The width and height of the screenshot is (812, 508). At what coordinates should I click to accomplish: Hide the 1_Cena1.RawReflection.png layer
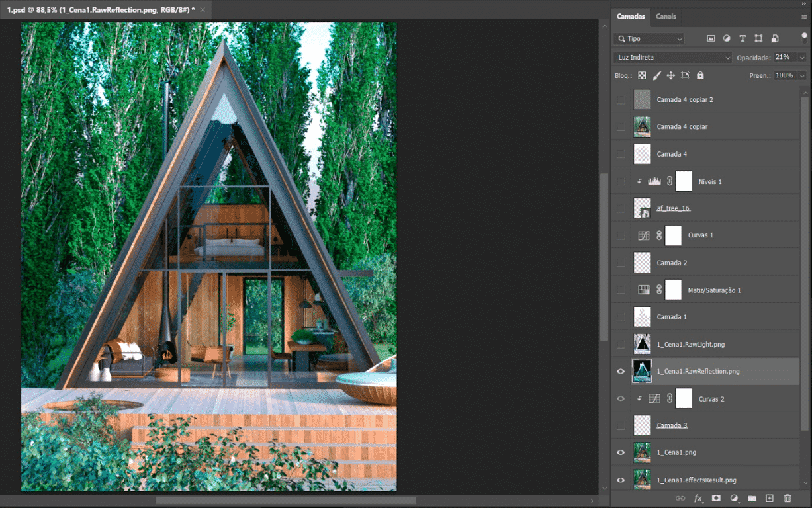click(621, 372)
